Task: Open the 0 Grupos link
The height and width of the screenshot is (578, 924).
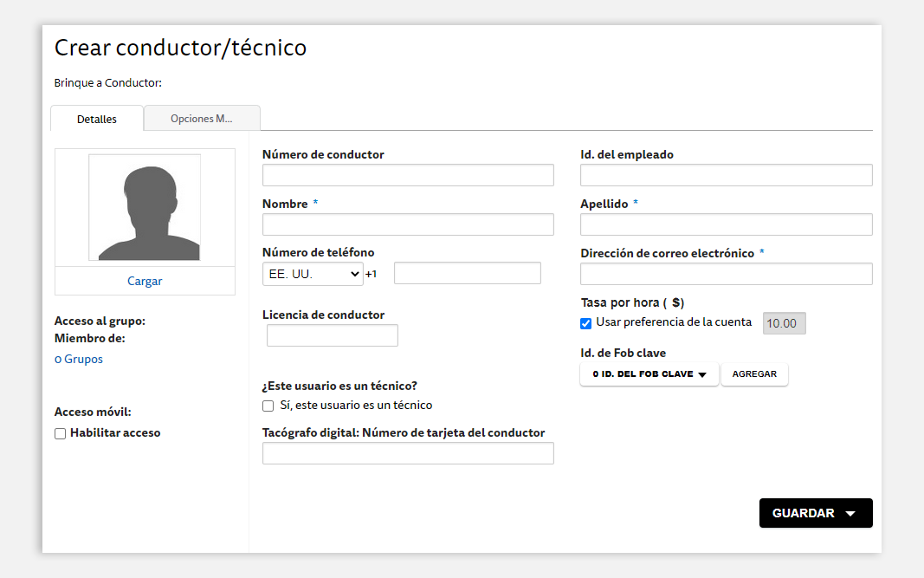Action: pyautogui.click(x=79, y=359)
